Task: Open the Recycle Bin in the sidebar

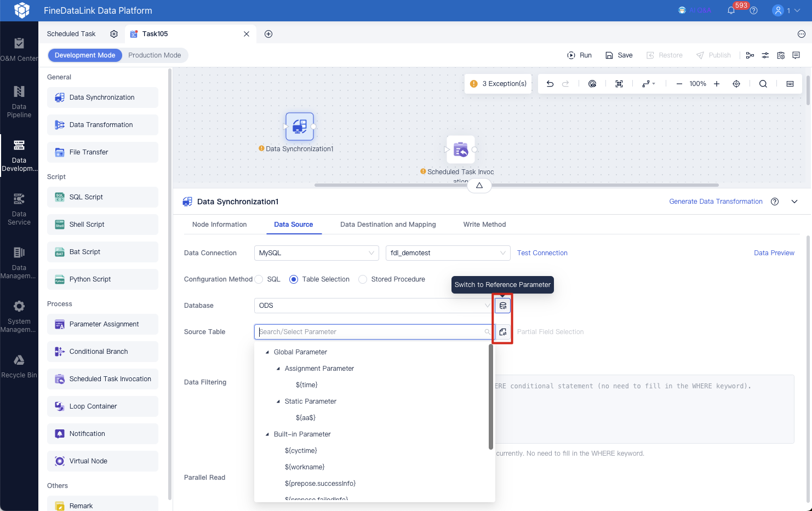Action: (x=19, y=366)
